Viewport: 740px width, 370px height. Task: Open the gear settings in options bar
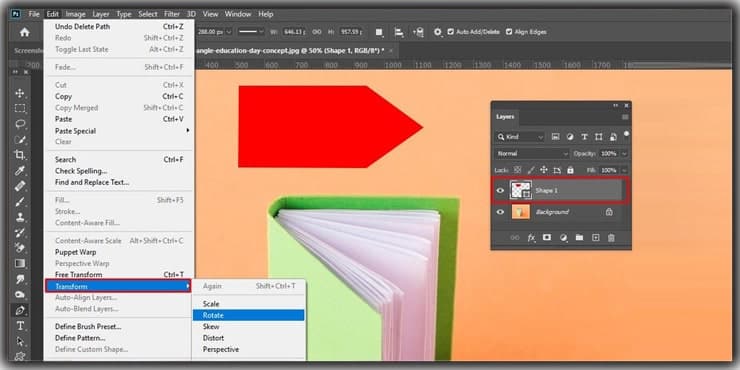click(x=438, y=32)
